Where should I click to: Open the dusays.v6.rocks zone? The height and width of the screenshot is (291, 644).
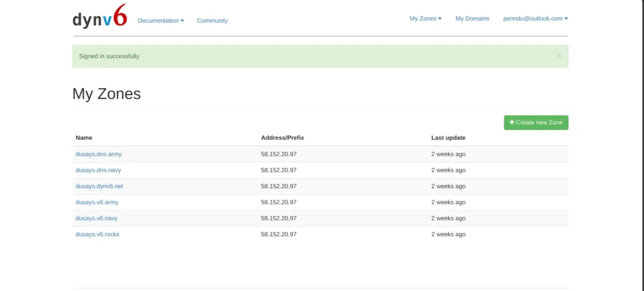[97, 234]
